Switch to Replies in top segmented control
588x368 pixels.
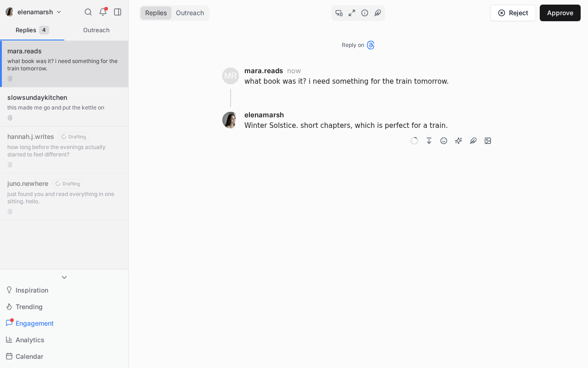(156, 13)
